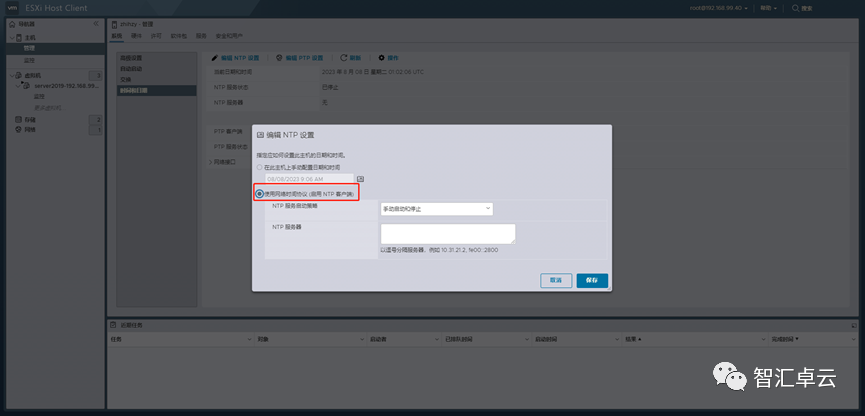865x416 pixels.
Task: Switch to the Hardware (硬件) tab
Action: click(x=136, y=36)
